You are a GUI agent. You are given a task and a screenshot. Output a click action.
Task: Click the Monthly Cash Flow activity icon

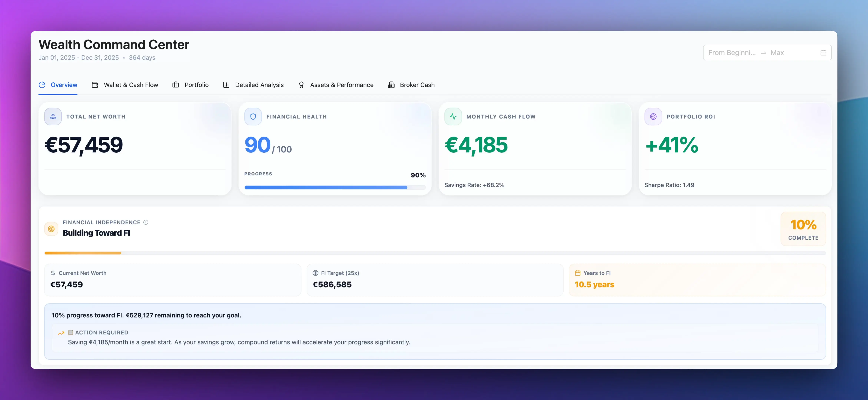coord(453,116)
